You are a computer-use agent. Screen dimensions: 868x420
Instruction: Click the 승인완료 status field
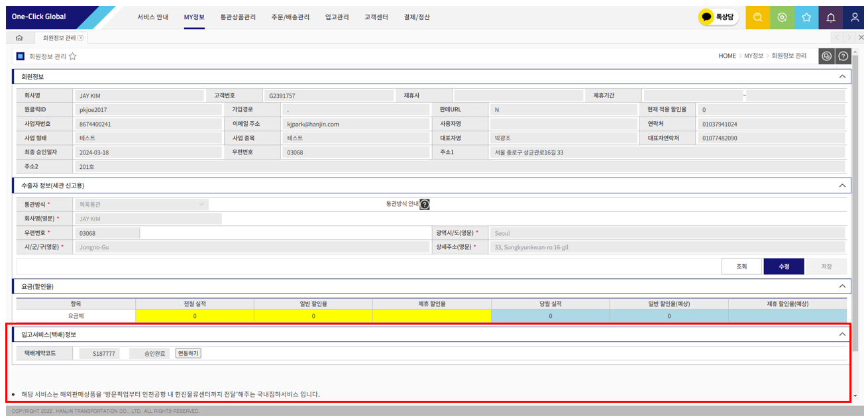pyautogui.click(x=150, y=354)
